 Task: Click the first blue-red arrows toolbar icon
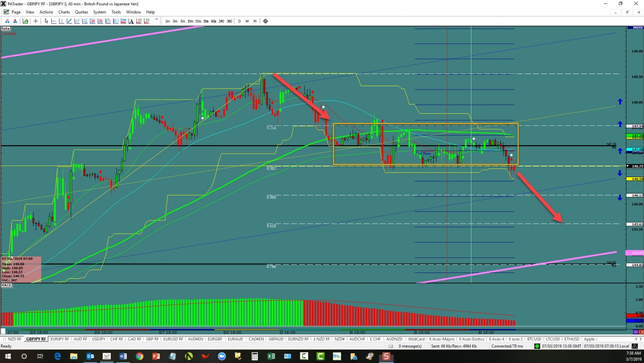pos(7,21)
